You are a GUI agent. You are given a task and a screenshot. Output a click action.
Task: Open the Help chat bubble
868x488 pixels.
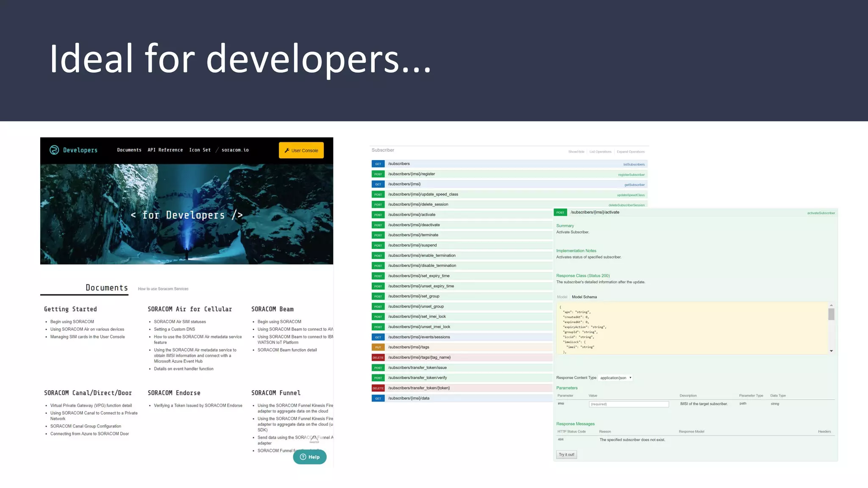coord(309,457)
